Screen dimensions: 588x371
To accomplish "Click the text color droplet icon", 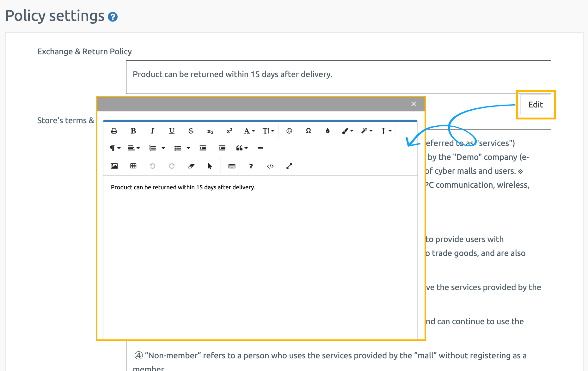I will [x=328, y=131].
